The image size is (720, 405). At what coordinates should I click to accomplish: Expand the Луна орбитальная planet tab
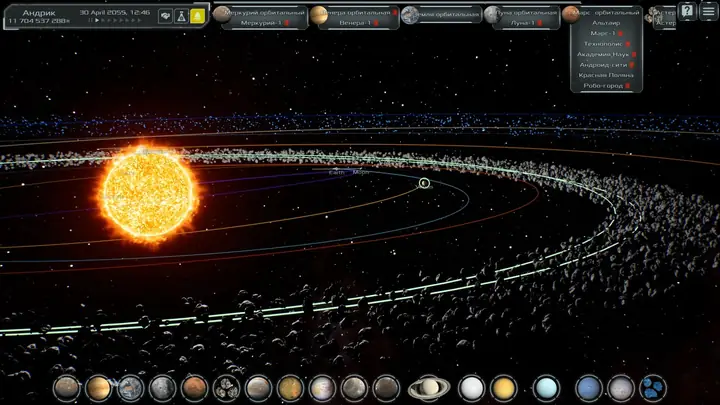525,12
